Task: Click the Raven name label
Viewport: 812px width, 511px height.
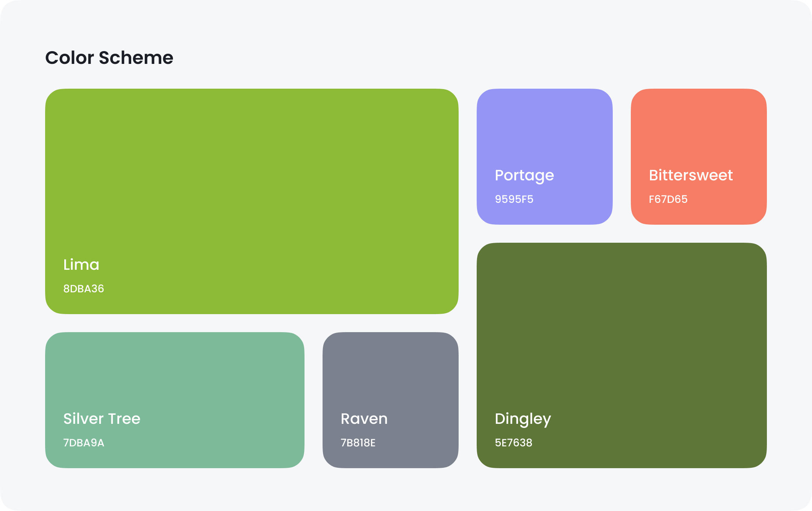Action: [364, 419]
